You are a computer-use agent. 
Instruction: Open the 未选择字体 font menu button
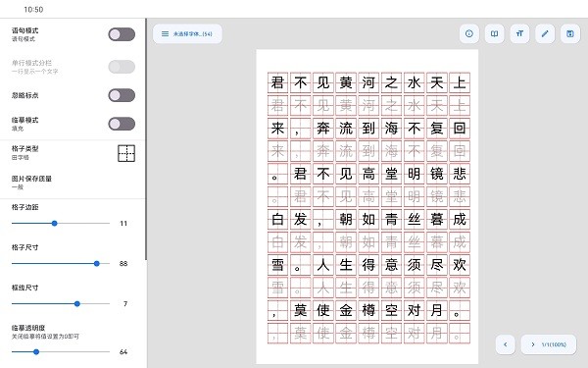pos(187,33)
